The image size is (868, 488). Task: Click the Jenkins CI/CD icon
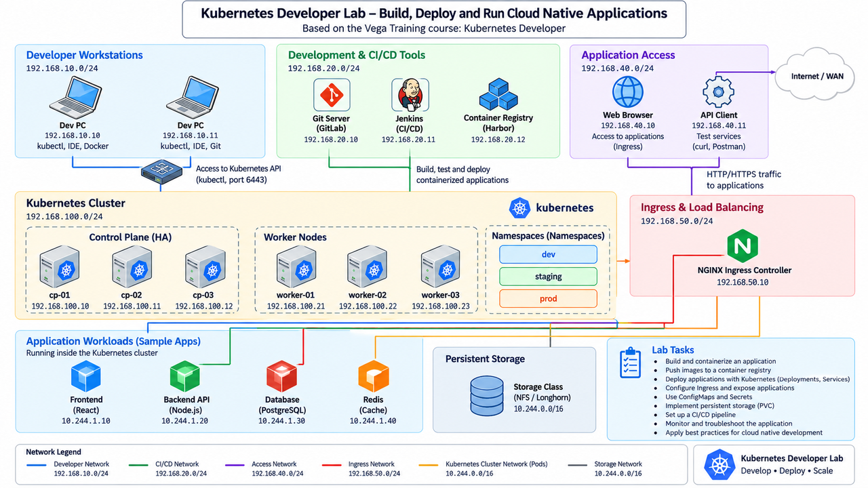(410, 95)
